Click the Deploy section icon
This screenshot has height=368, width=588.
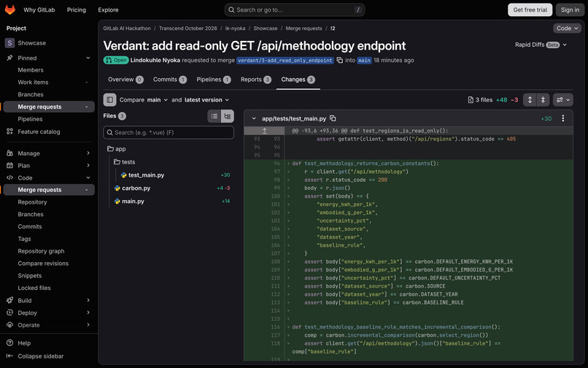click(x=9, y=313)
